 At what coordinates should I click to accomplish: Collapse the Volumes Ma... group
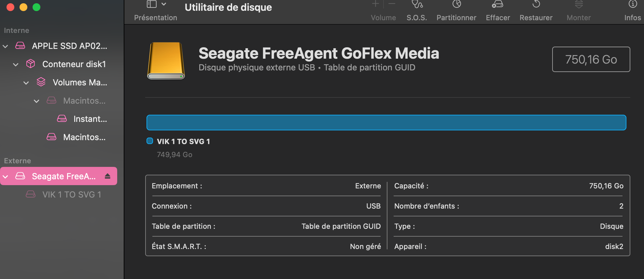26,83
